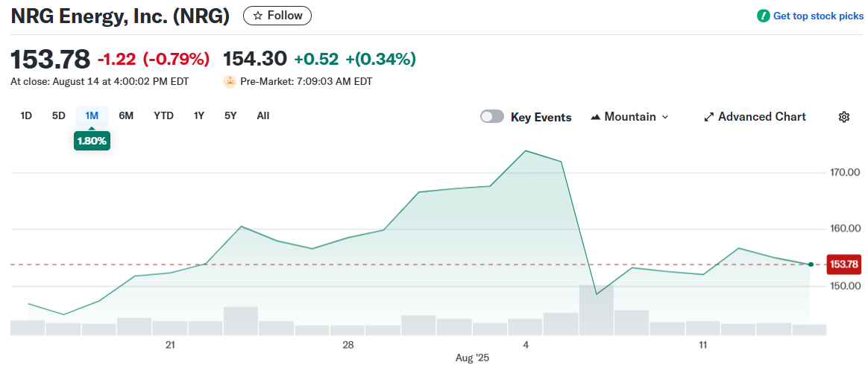Click the Pre-Market 7:09:03 AM EDT text
The height and width of the screenshot is (365, 868).
point(306,82)
